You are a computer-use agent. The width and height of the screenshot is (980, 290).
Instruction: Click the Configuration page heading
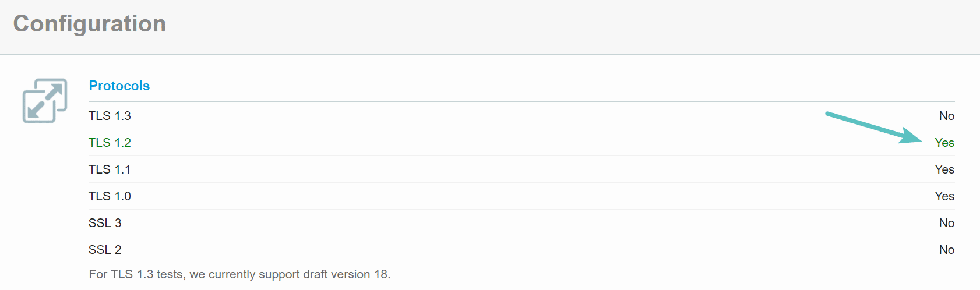pos(90,24)
